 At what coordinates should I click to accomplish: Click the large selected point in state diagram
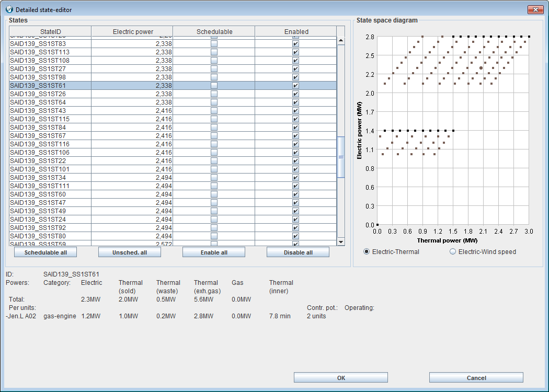[x=481, y=68]
